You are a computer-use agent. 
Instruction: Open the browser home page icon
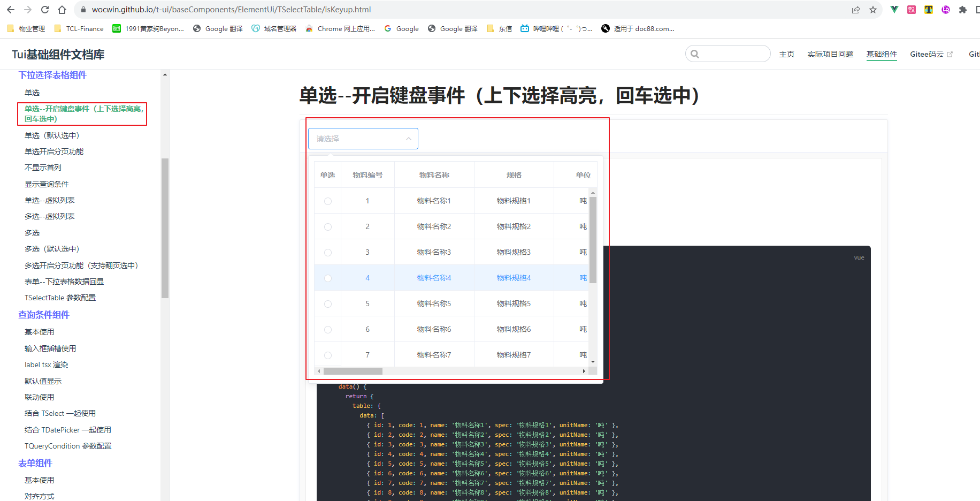(x=62, y=10)
